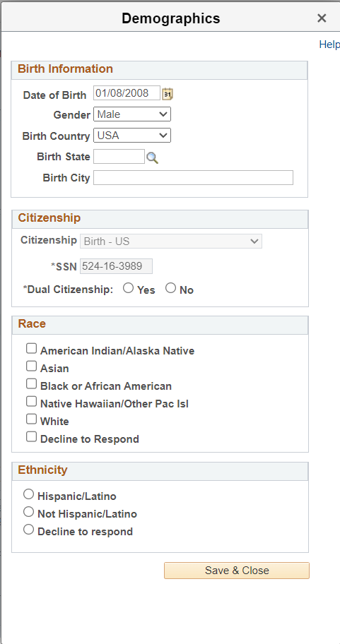The width and height of the screenshot is (340, 644).
Task: Check the American Indian/Alaska Native box
Action: 31,349
